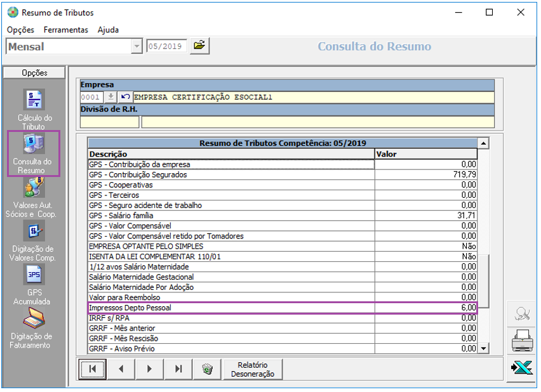Click the Excel export icon
The image size is (541, 392).
click(x=522, y=368)
